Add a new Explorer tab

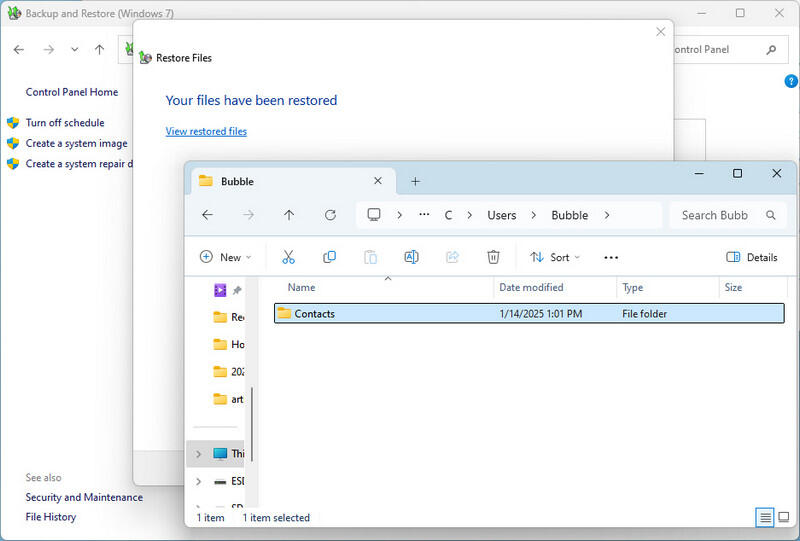coord(416,181)
